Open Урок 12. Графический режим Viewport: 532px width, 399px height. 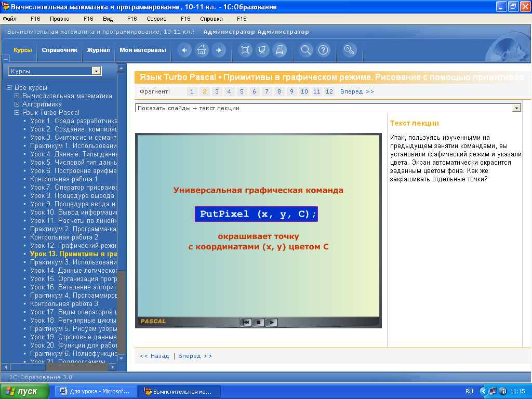(73, 245)
